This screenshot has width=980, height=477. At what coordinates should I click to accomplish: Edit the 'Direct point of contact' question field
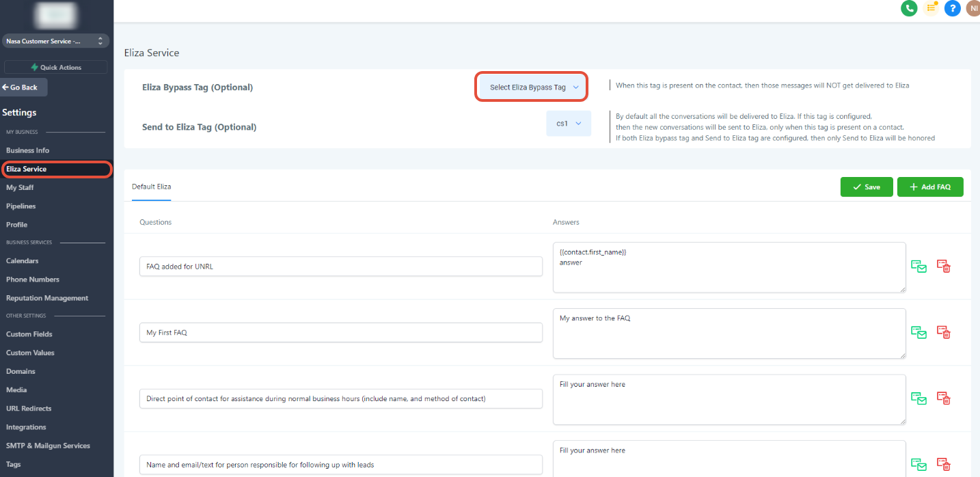click(x=341, y=398)
